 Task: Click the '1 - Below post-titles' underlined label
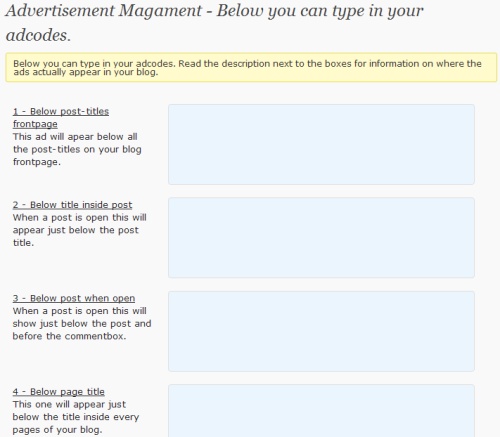point(61,111)
